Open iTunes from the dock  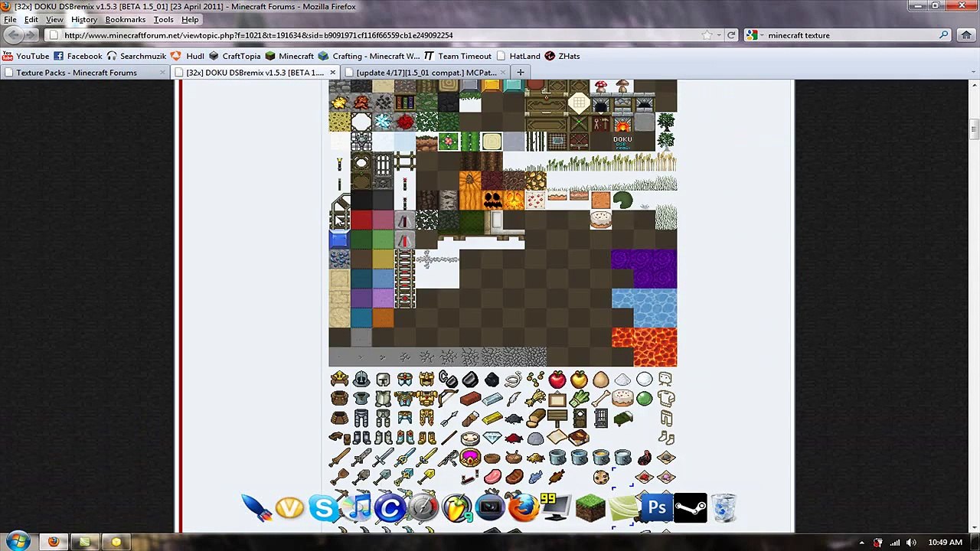(357, 508)
